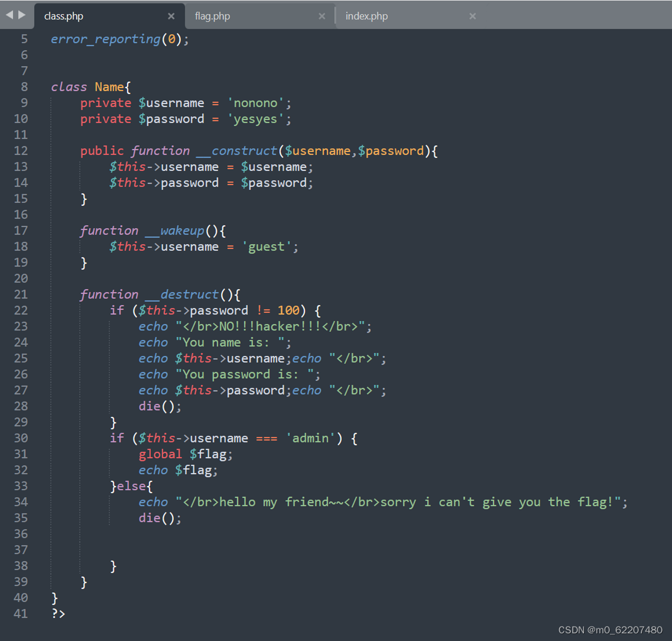Click the closing ?> PHP tag
Viewport: 672px width, 641px height.
point(58,614)
